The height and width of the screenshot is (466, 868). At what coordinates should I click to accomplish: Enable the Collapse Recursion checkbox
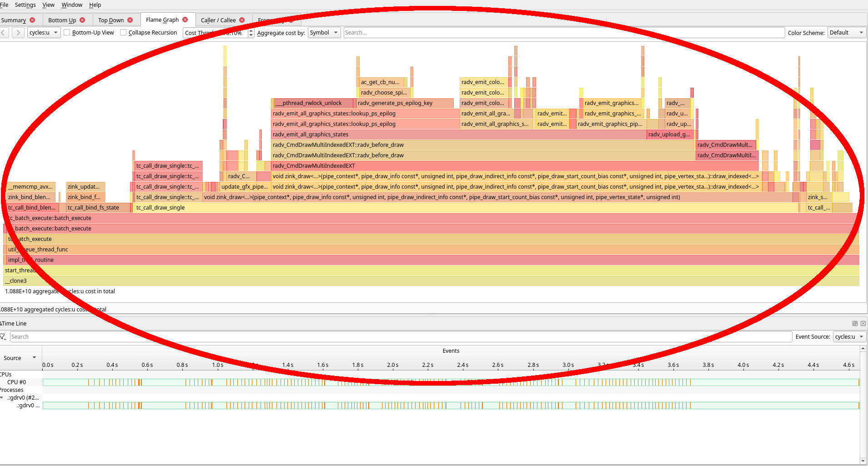123,33
